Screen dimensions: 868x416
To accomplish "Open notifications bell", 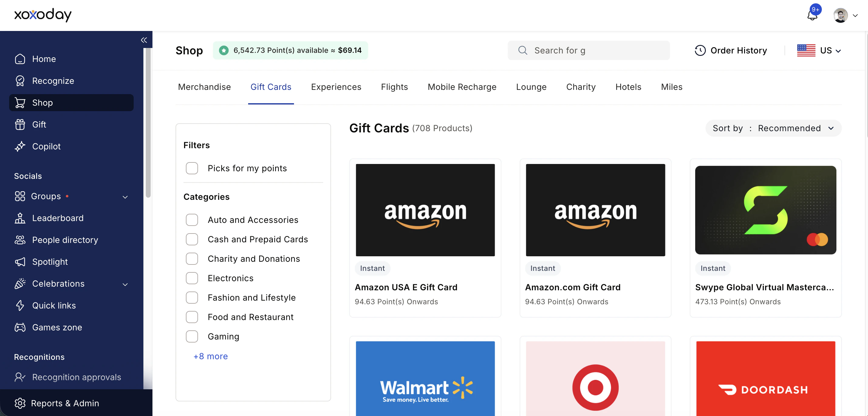I will [812, 15].
